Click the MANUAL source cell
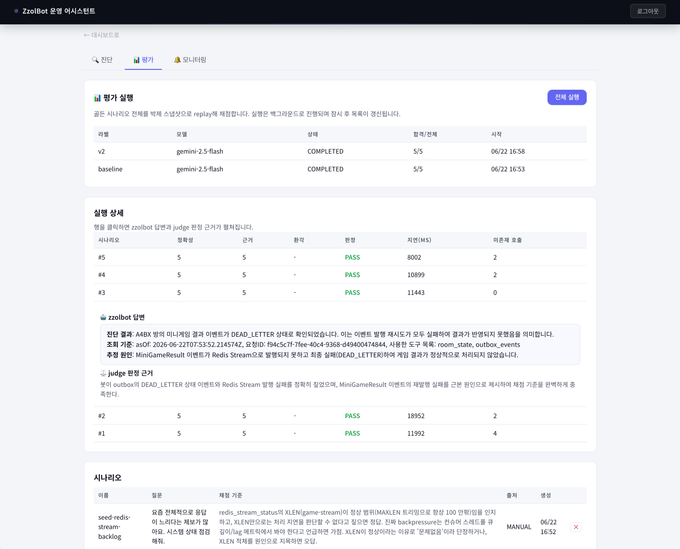Viewport: 680px width, 549px height. pyautogui.click(x=519, y=527)
